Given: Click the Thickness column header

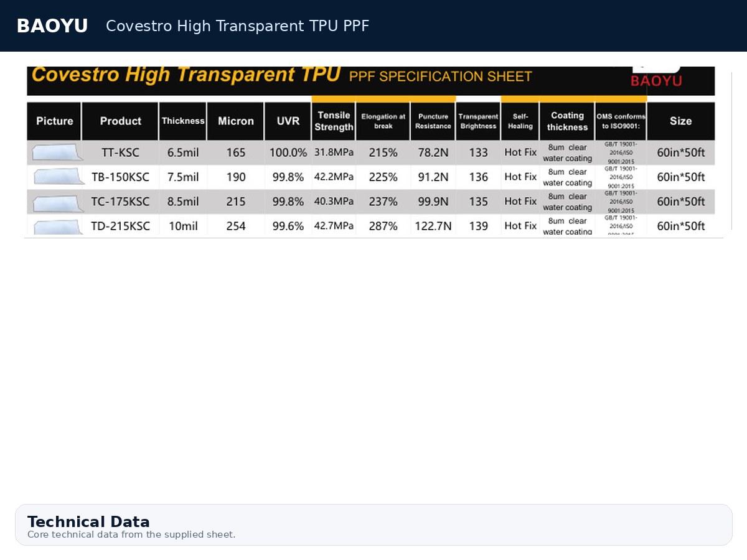Looking at the screenshot, I should [x=183, y=121].
